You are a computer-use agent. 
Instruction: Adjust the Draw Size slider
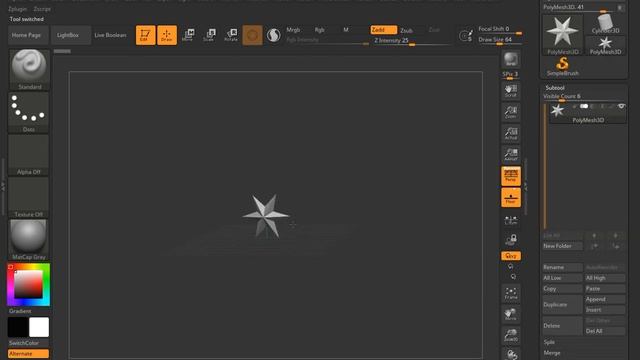point(500,40)
